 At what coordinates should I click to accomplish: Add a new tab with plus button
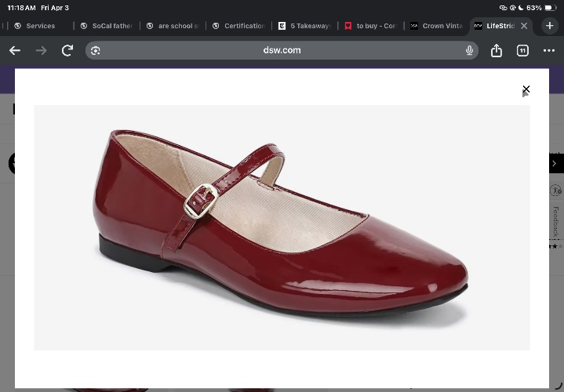click(x=549, y=26)
